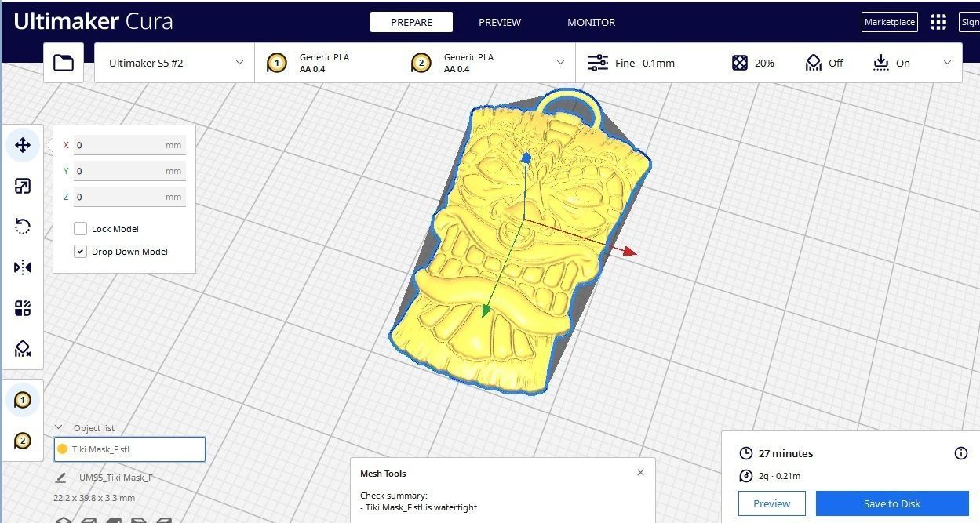This screenshot has height=523, width=980.
Task: Click the Sign in button
Action: click(x=970, y=22)
